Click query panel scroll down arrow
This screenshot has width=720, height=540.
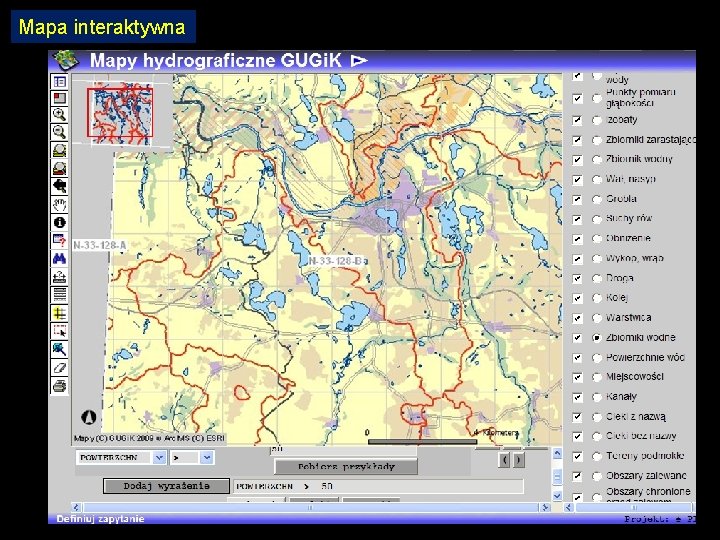(x=557, y=495)
